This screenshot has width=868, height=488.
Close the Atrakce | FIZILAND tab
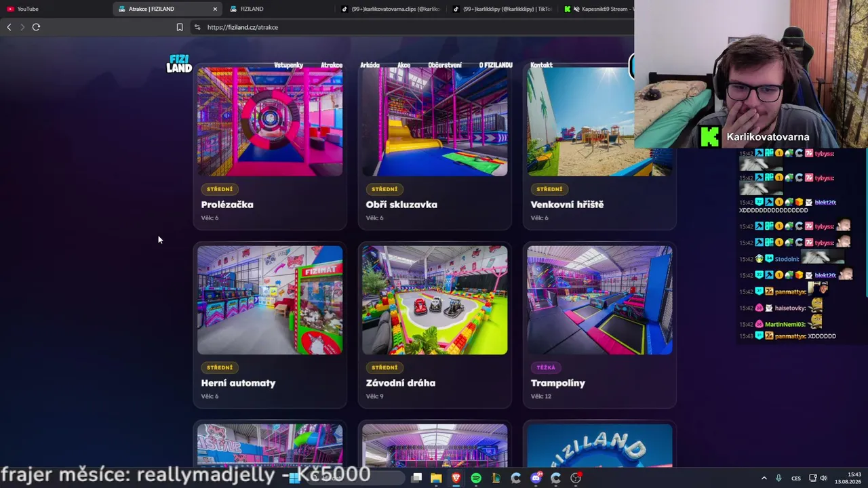click(x=215, y=9)
